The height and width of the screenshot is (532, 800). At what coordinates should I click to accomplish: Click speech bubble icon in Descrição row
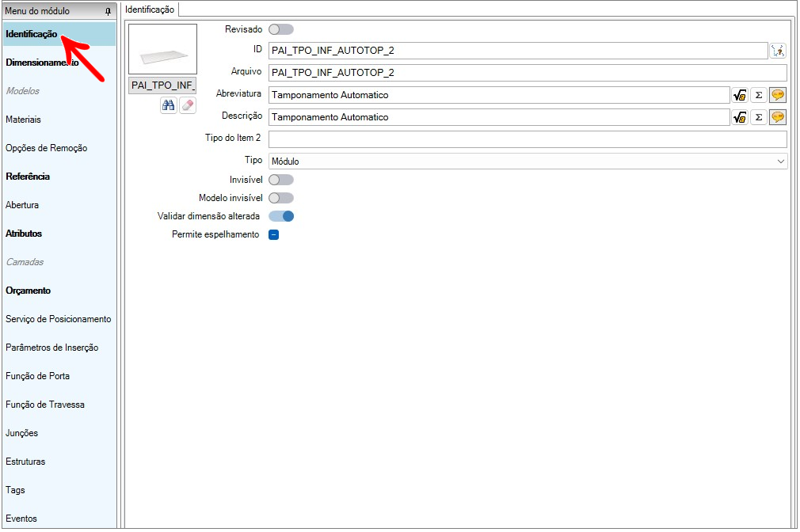click(x=778, y=117)
